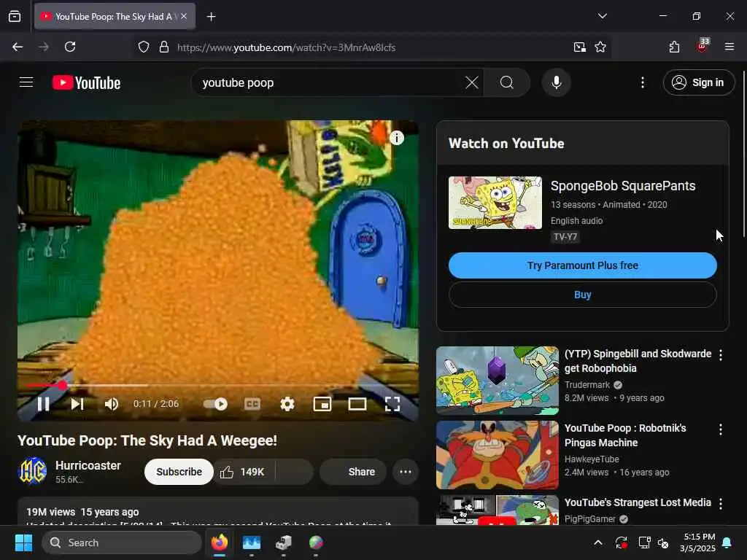Mute the video using the volume icon
Viewport: 747px width, 560px height.
(x=112, y=404)
